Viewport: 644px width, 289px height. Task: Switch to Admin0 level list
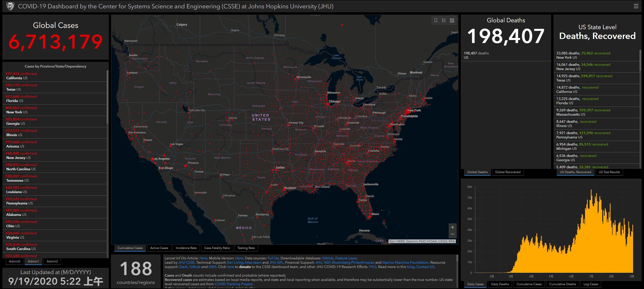coord(14,261)
